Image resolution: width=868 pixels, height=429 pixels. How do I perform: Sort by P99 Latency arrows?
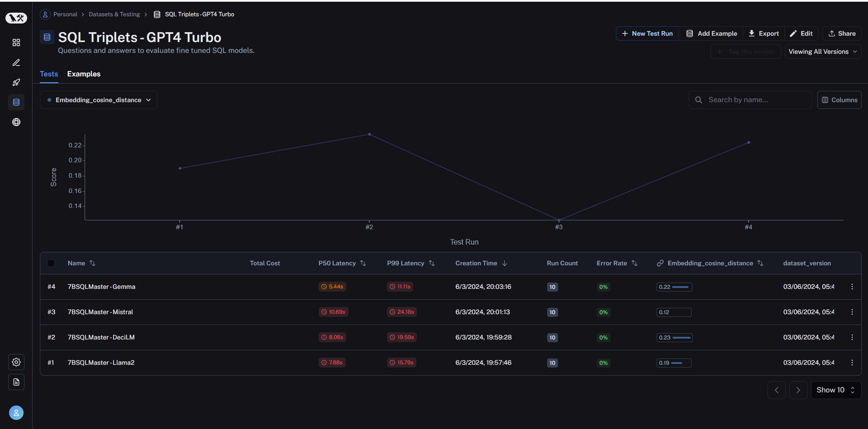tap(432, 263)
